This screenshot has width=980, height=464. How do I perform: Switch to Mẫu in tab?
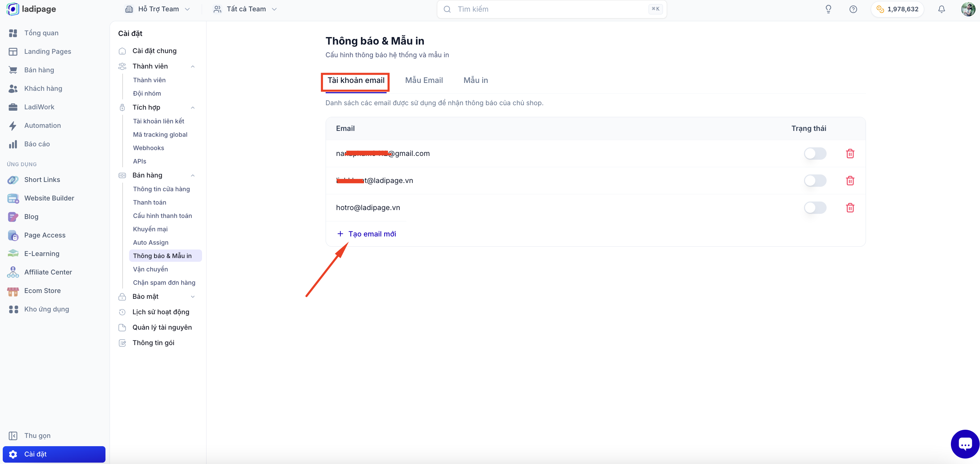[476, 80]
